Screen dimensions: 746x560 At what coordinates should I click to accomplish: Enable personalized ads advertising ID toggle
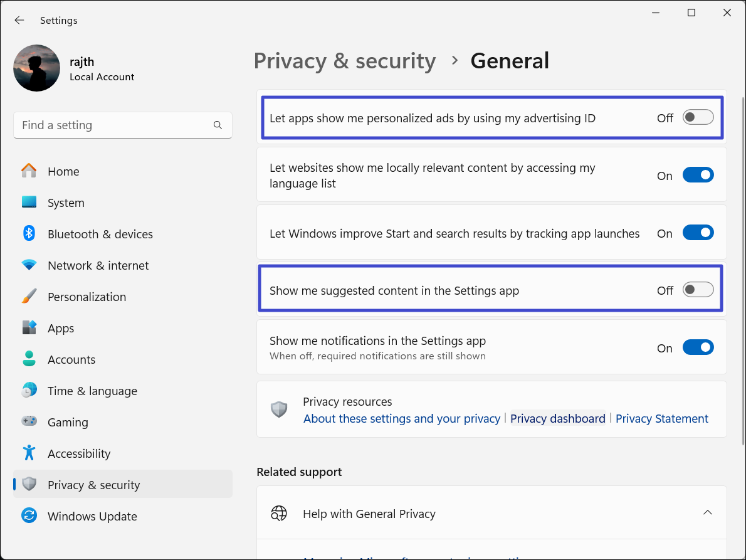pos(698,117)
